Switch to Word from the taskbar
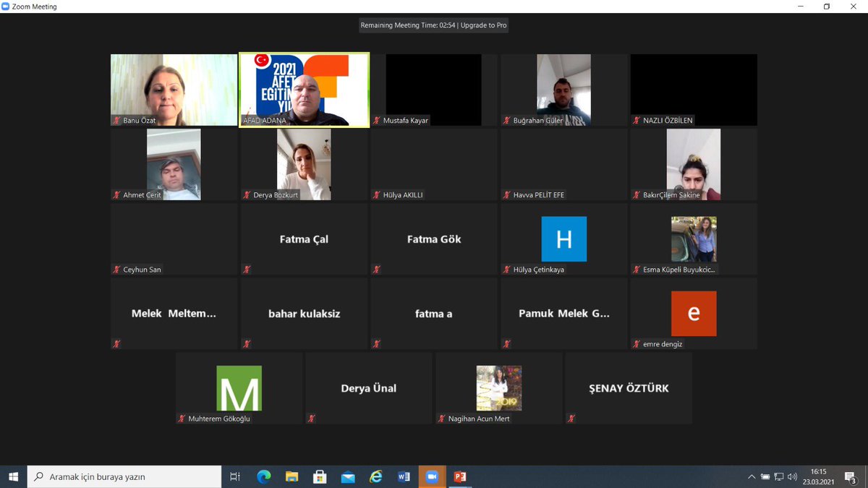868x488 pixels. click(404, 476)
